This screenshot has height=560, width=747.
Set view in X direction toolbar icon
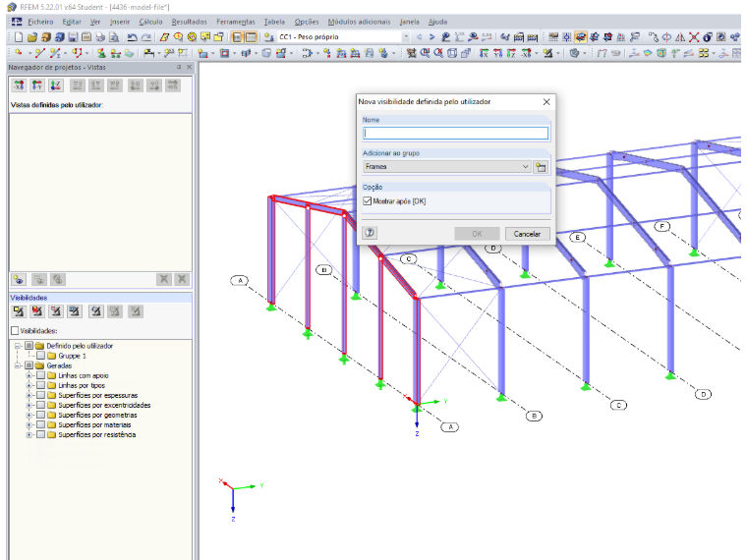484,53
